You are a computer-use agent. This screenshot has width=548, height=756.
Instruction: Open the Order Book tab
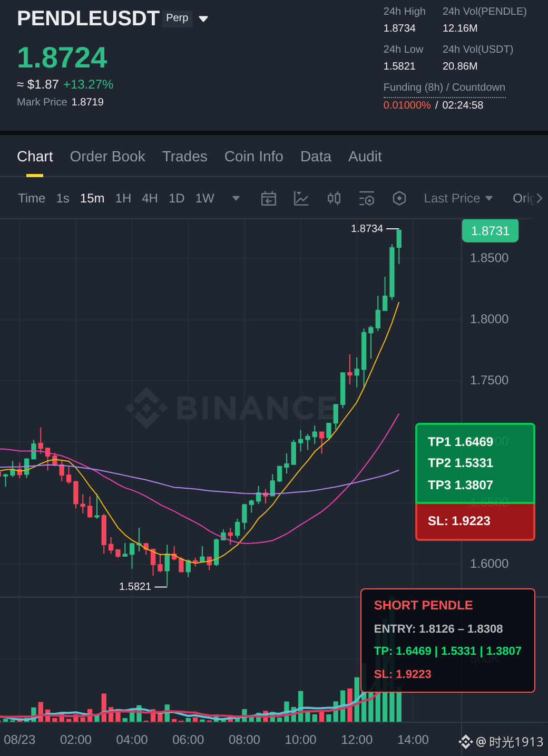tap(107, 157)
